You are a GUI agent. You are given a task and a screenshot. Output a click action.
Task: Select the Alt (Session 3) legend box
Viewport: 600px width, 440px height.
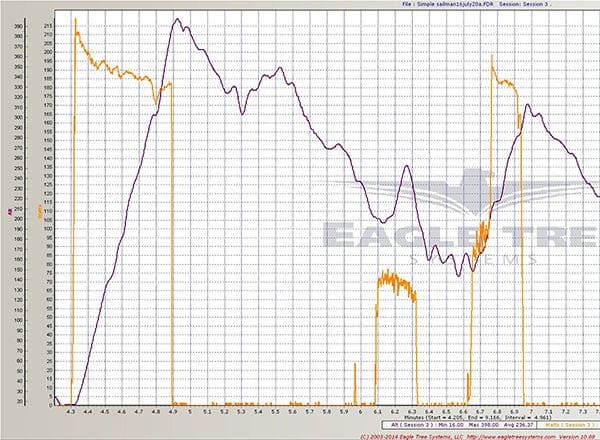click(x=459, y=425)
